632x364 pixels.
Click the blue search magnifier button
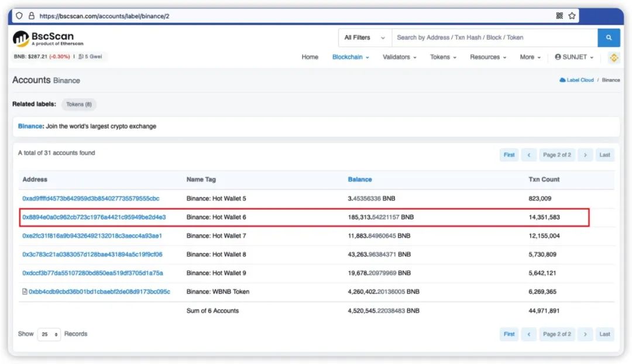[609, 37]
